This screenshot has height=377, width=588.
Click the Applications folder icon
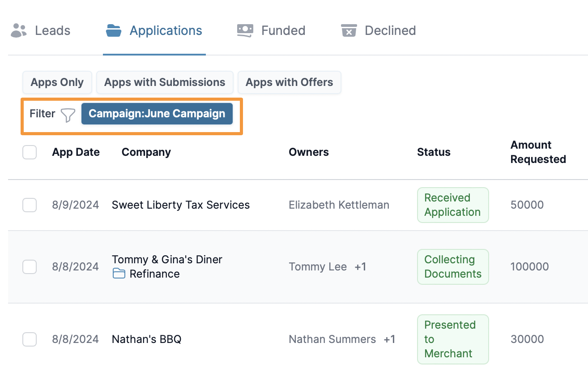(x=114, y=30)
